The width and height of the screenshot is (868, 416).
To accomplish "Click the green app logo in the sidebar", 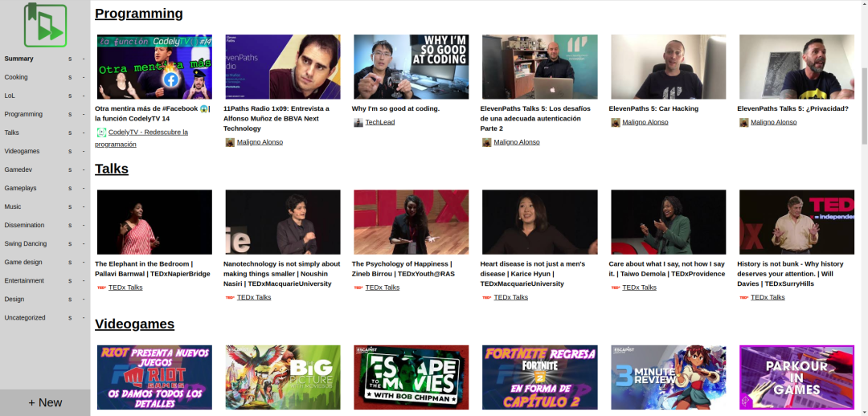I will click(x=45, y=25).
